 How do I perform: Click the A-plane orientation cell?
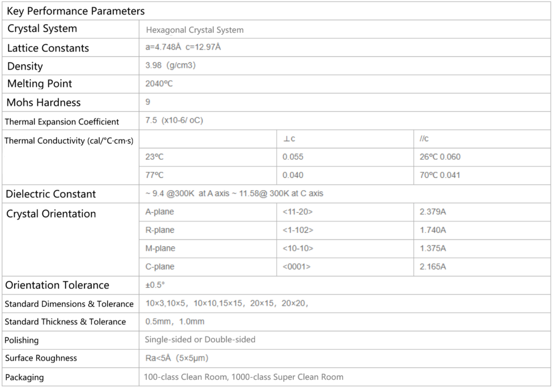(x=159, y=212)
